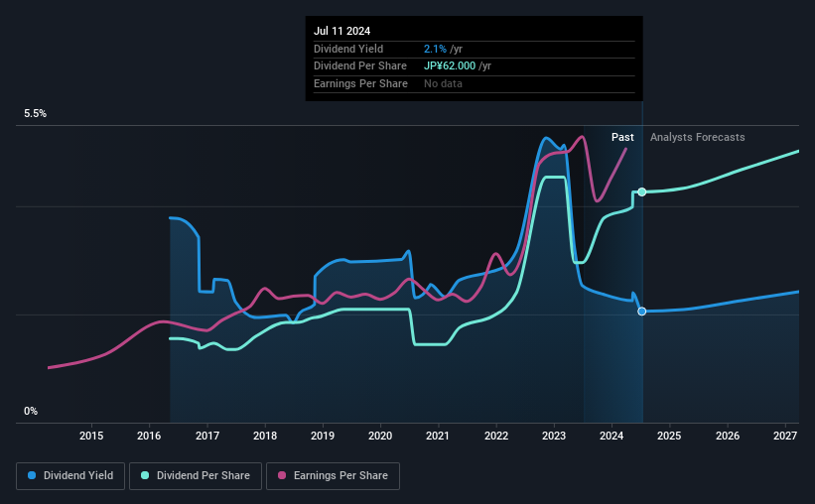Image resolution: width=815 pixels, height=504 pixels.
Task: Click the No data earnings value
Action: tap(443, 83)
